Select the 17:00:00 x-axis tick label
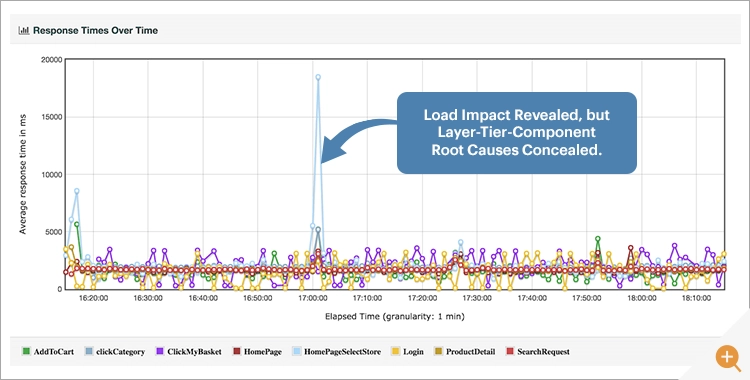750x380 pixels. pos(312,298)
